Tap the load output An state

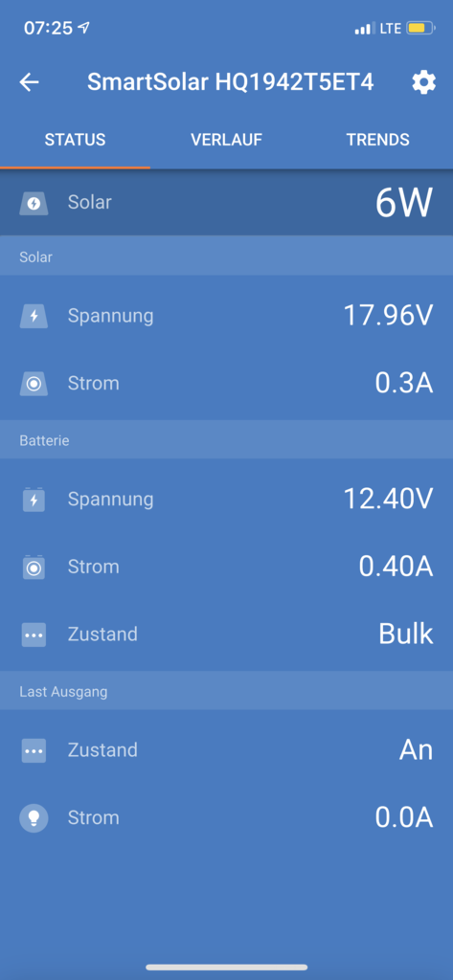(416, 749)
